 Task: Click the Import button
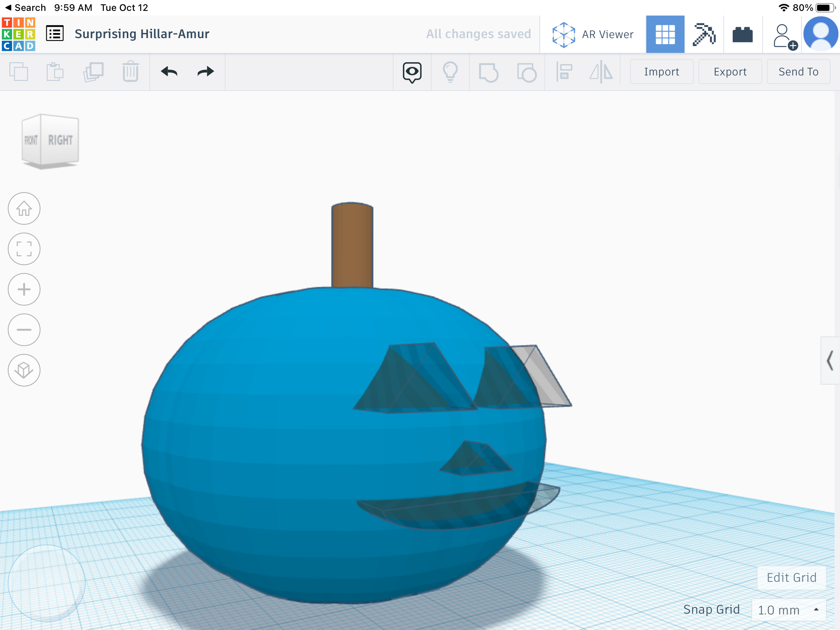(661, 72)
